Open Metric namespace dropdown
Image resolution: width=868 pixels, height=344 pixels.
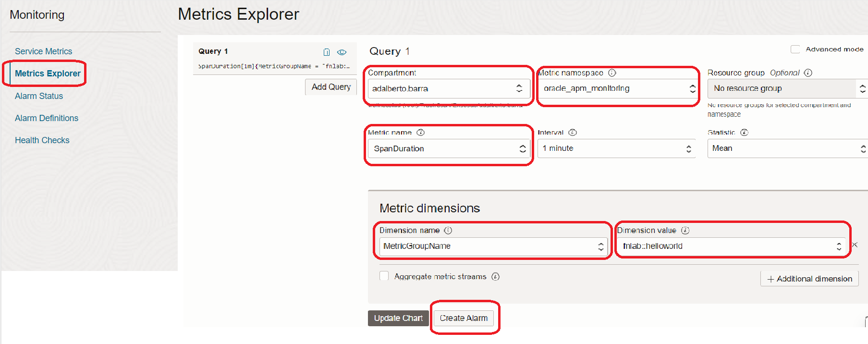pyautogui.click(x=618, y=89)
